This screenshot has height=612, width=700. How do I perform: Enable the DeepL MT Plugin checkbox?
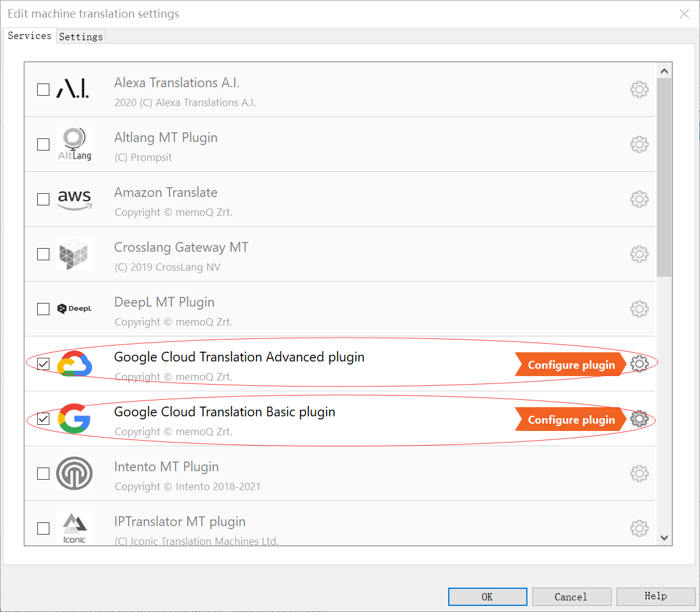pyautogui.click(x=43, y=309)
